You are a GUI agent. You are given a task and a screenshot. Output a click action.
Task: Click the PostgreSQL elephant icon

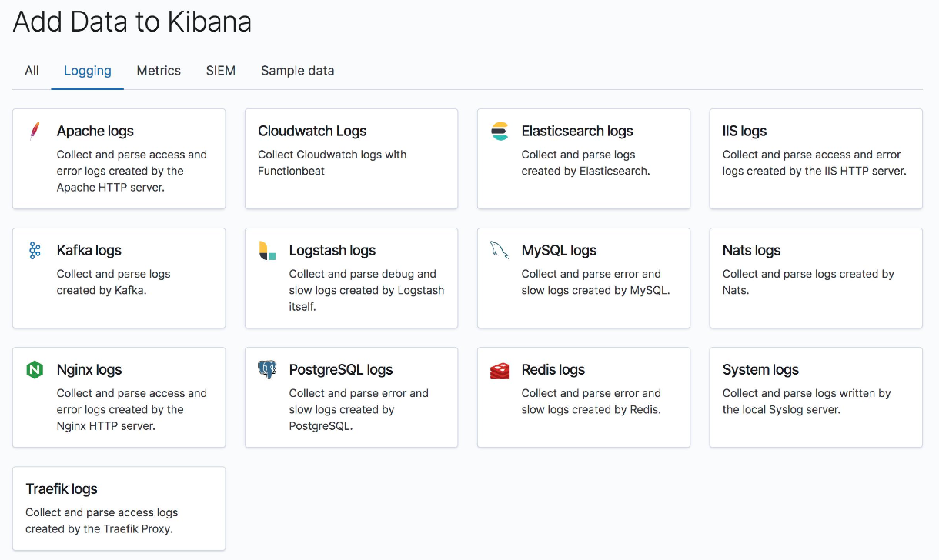pos(267,370)
